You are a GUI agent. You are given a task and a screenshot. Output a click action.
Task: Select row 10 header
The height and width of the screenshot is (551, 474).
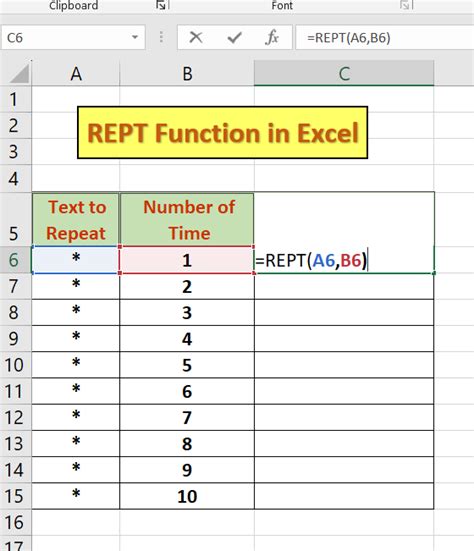(15, 365)
